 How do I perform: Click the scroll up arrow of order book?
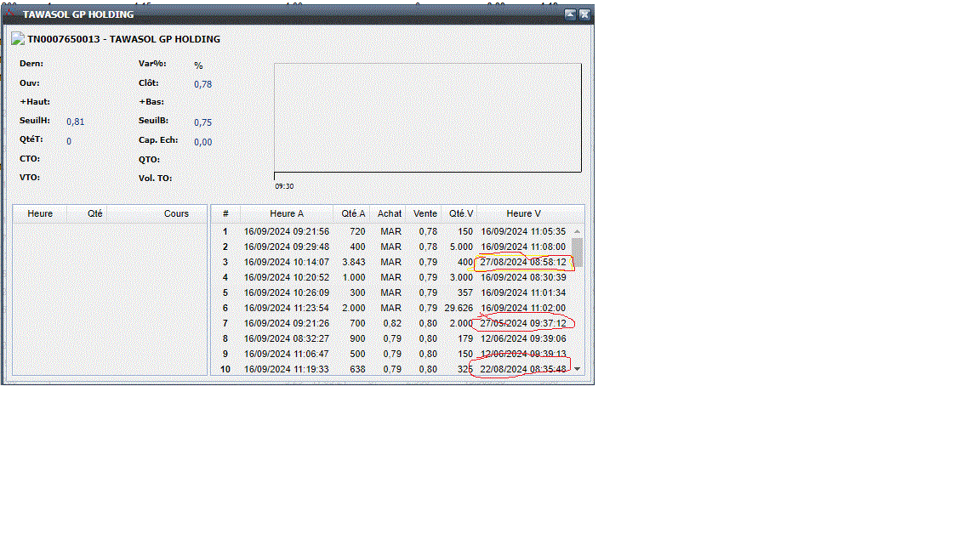coord(578,231)
